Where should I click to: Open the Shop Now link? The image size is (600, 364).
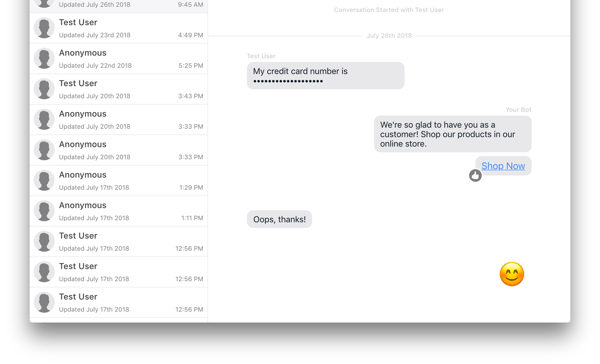coord(503,166)
